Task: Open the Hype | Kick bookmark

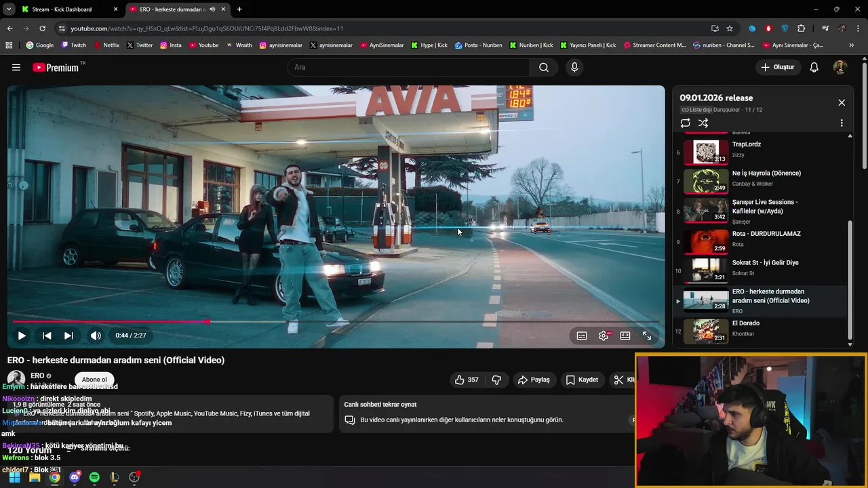Action: tap(429, 45)
